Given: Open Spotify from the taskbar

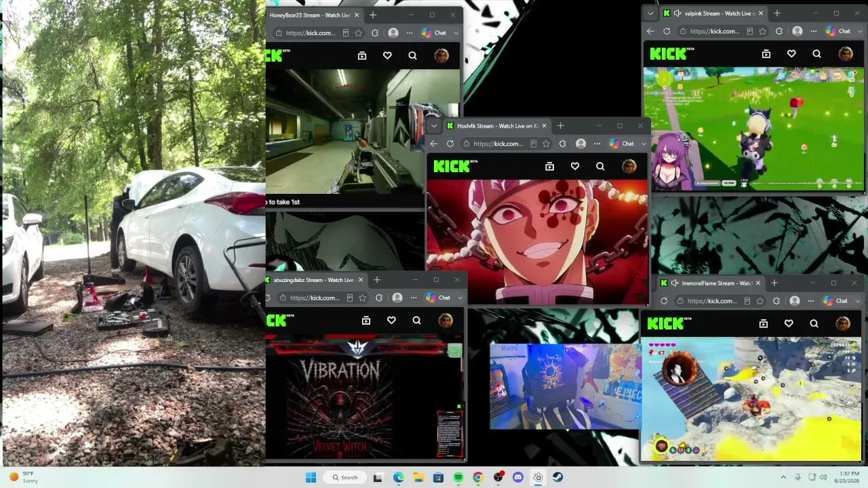Looking at the screenshot, I should pyautogui.click(x=458, y=477).
